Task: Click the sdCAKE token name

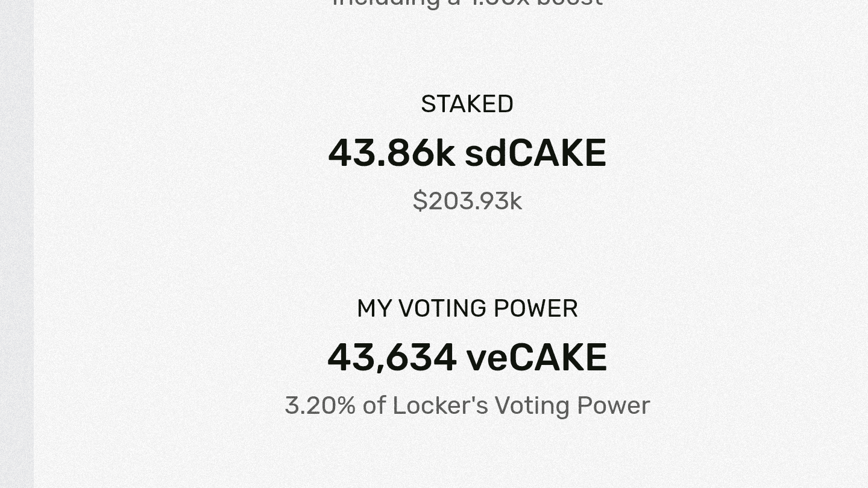Action: [535, 153]
